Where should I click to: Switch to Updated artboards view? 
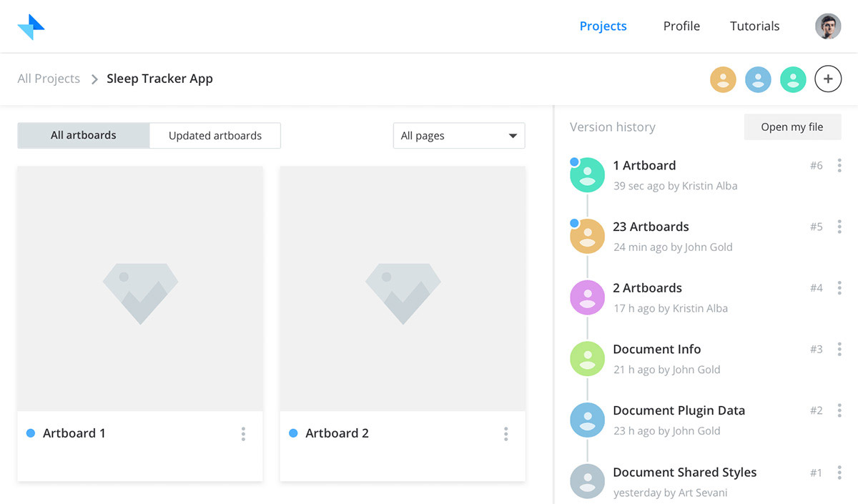click(x=215, y=136)
